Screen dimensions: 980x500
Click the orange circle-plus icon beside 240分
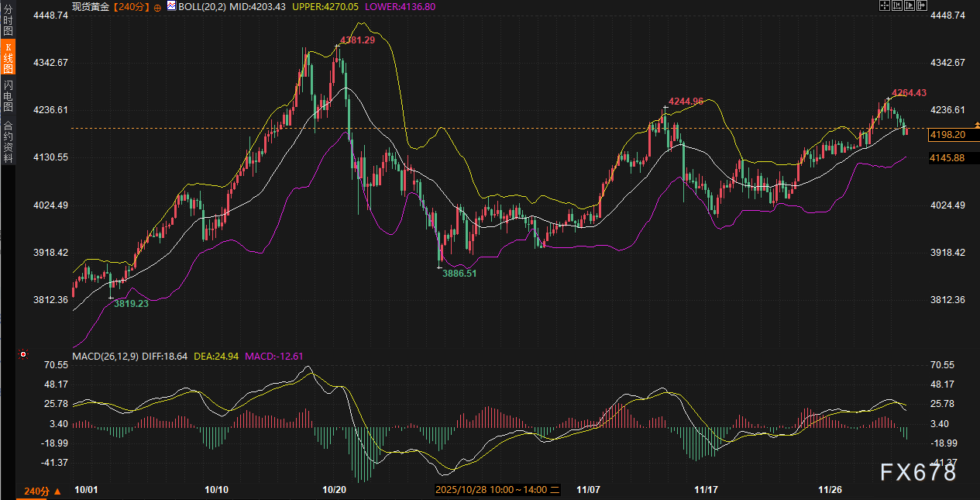click(x=158, y=6)
